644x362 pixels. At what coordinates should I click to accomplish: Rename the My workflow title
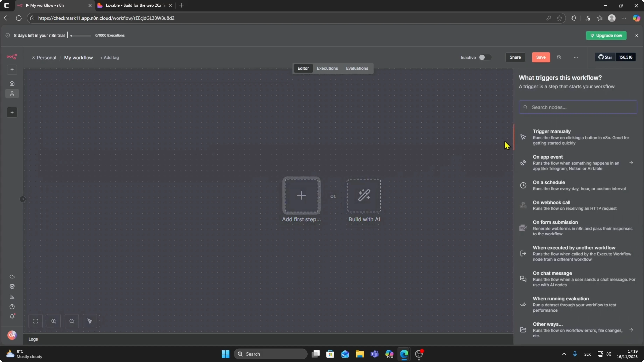(x=79, y=58)
